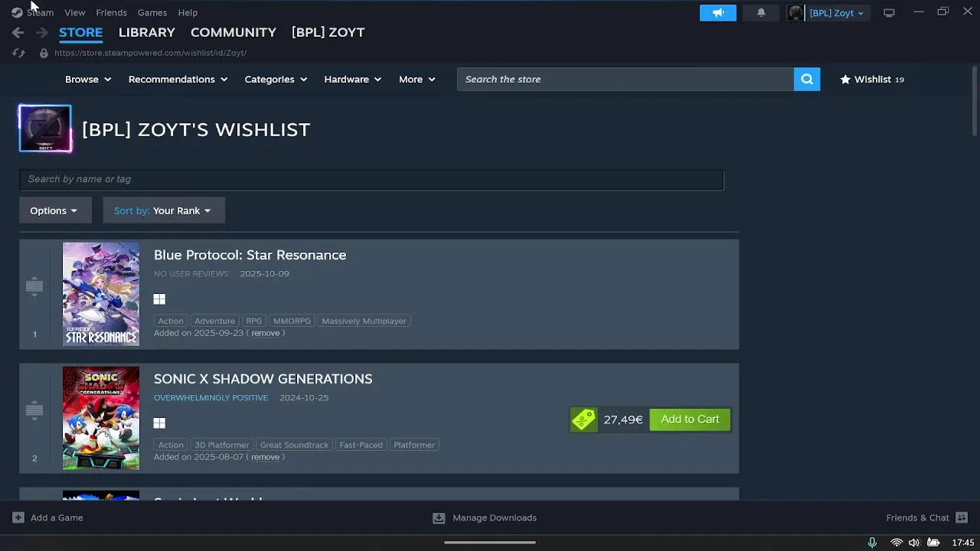This screenshot has height=551, width=980.
Task: Switch to the LIBRARY tab
Action: tap(147, 32)
